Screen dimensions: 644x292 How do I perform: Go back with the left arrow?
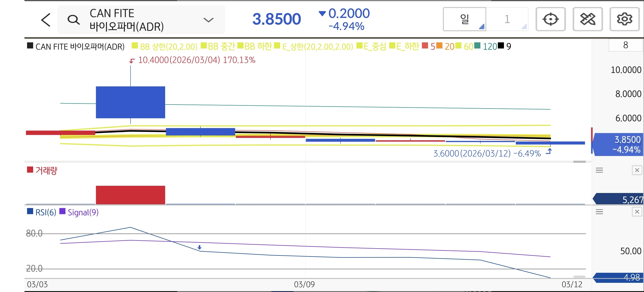coord(46,20)
